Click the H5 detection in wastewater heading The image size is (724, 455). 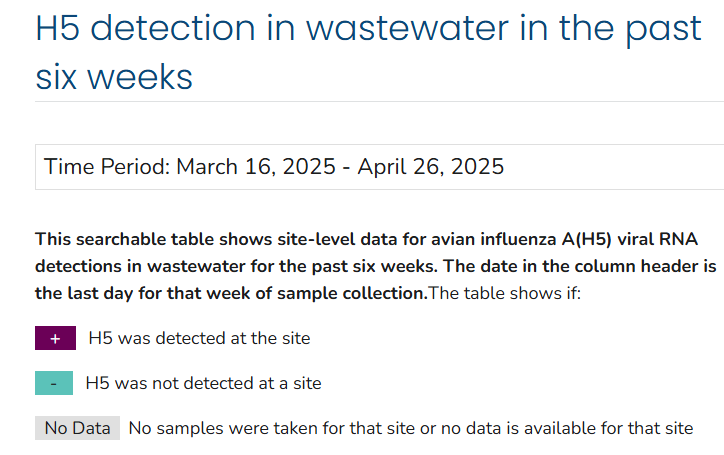pyautogui.click(x=368, y=52)
